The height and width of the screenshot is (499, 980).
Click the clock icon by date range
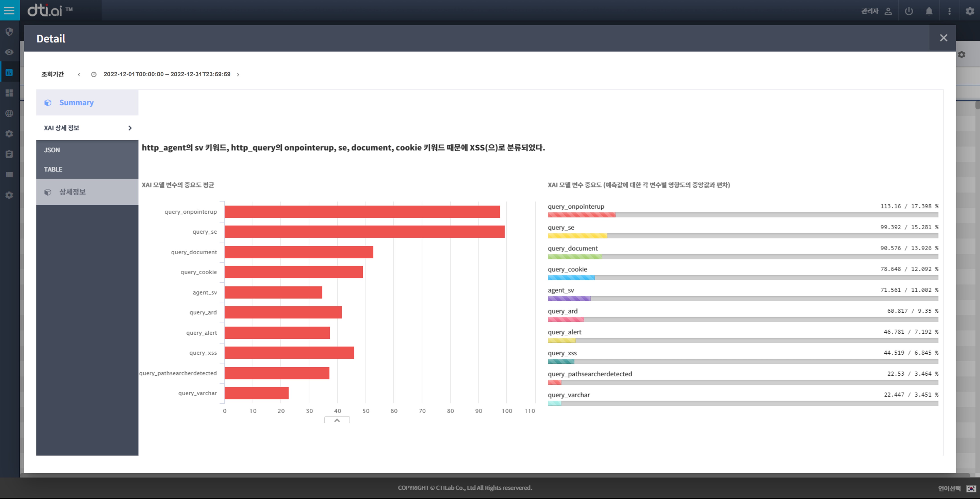[94, 75]
